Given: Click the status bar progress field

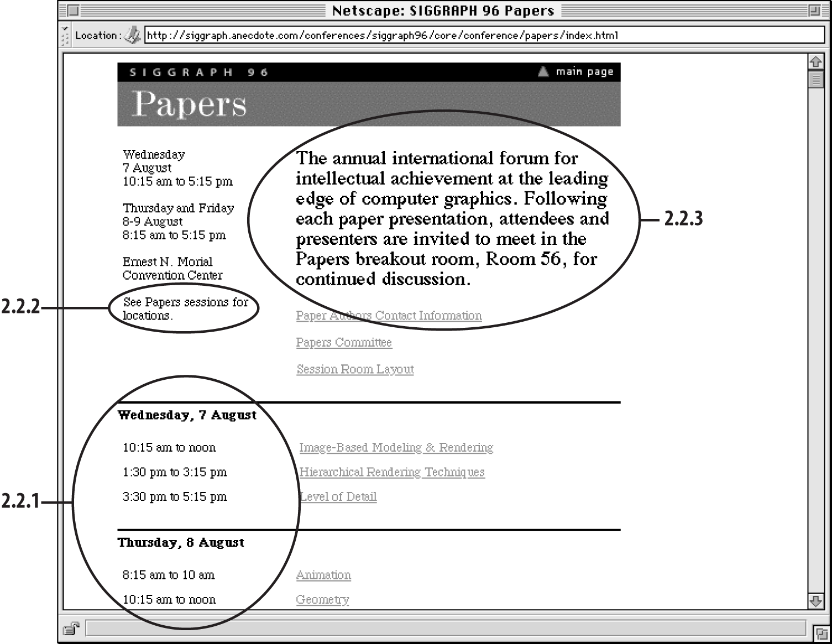Looking at the screenshot, I should (x=446, y=628).
